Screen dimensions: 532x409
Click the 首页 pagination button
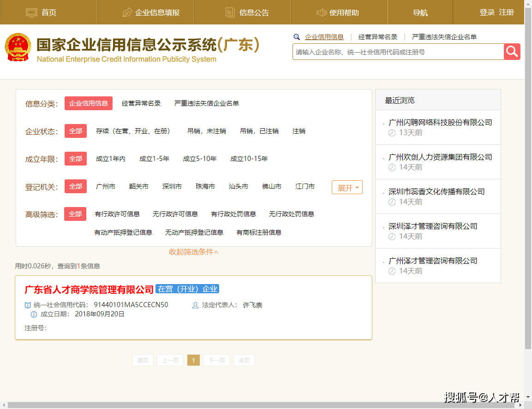(x=143, y=360)
